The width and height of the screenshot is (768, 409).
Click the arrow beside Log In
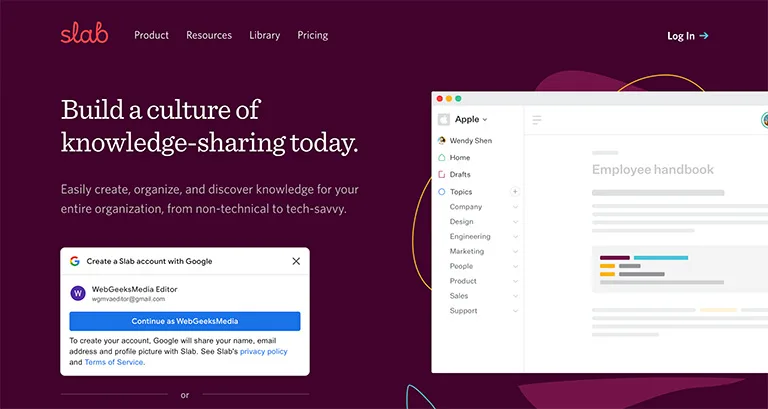pyautogui.click(x=704, y=35)
